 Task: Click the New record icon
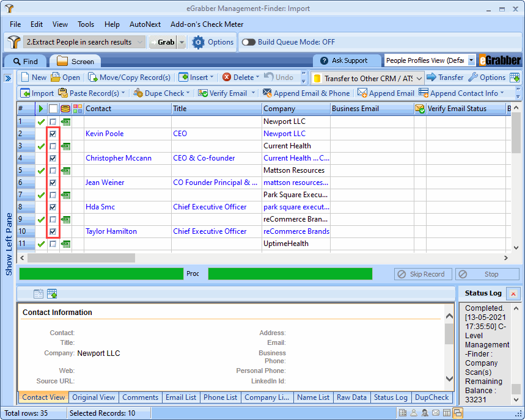pyautogui.click(x=25, y=78)
